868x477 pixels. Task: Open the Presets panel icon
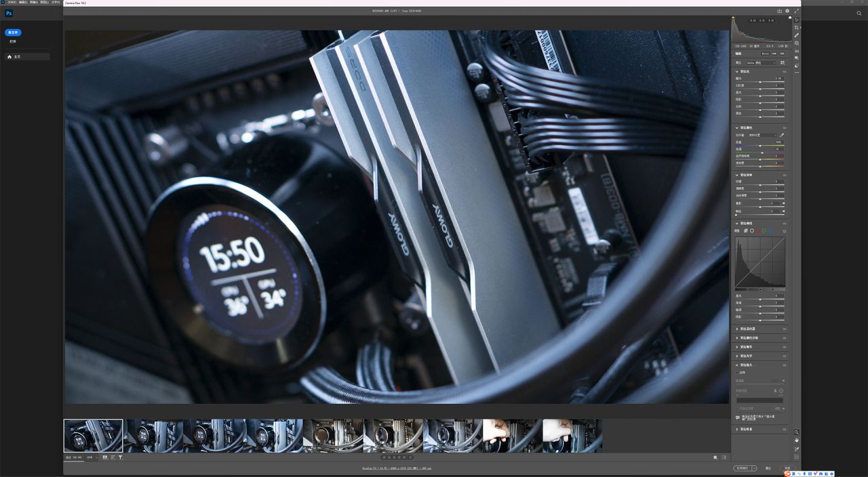pyautogui.click(x=797, y=66)
